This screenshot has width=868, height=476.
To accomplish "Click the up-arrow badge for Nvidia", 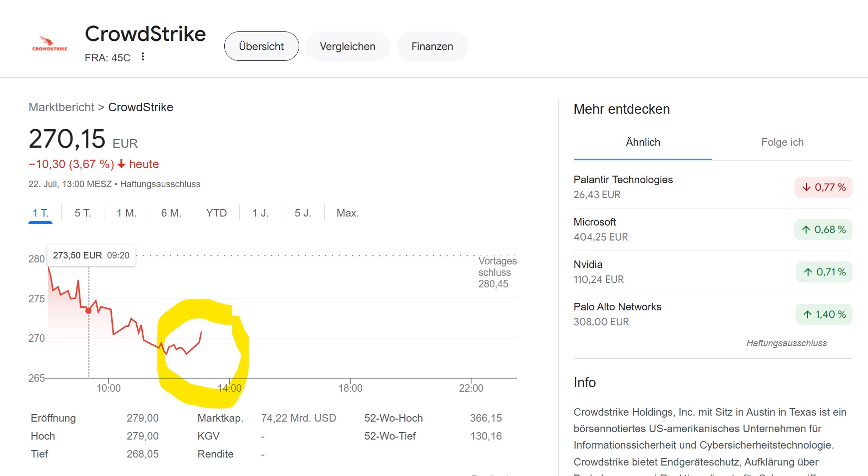I will pos(824,272).
